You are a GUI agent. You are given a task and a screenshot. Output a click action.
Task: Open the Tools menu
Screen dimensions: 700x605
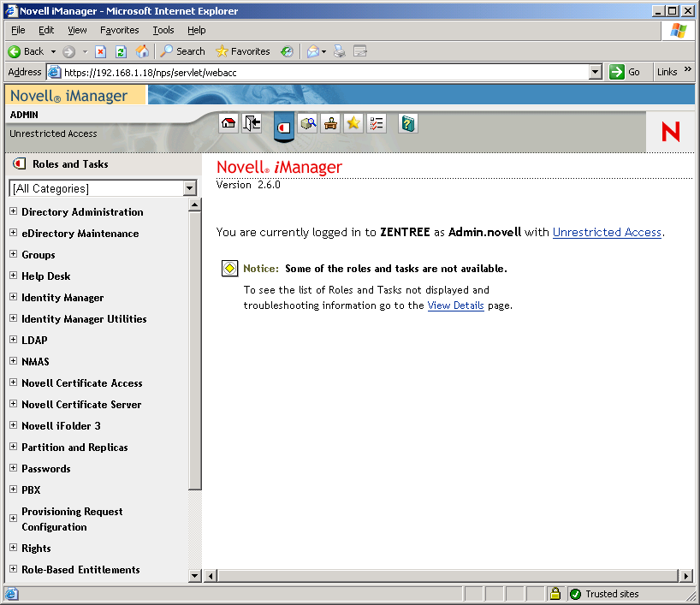coord(163,30)
